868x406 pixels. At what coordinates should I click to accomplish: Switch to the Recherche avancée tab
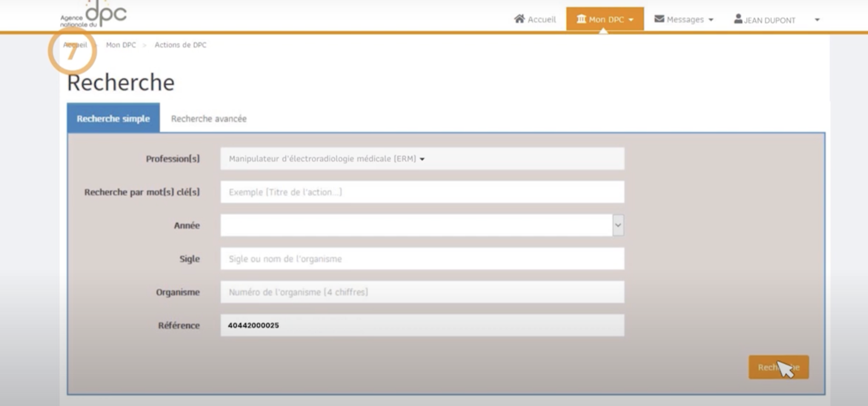click(x=209, y=119)
